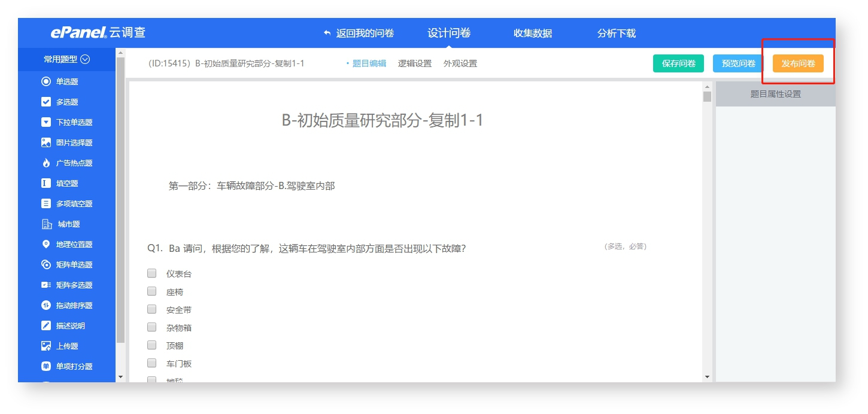The width and height of the screenshot is (868, 414).
Task: Click the section text 第一部分：车辆故障部分-B.驾驶室内部
Action: coord(251,186)
